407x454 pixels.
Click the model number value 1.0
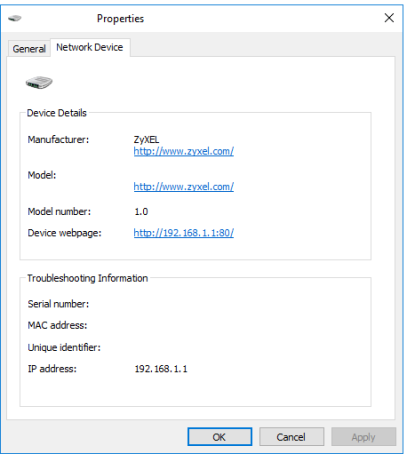click(x=141, y=211)
